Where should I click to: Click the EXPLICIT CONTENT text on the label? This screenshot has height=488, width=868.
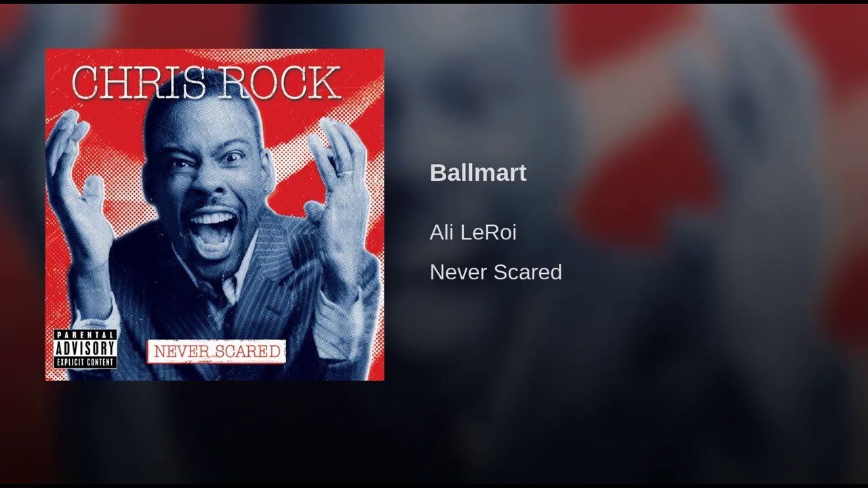pos(85,363)
